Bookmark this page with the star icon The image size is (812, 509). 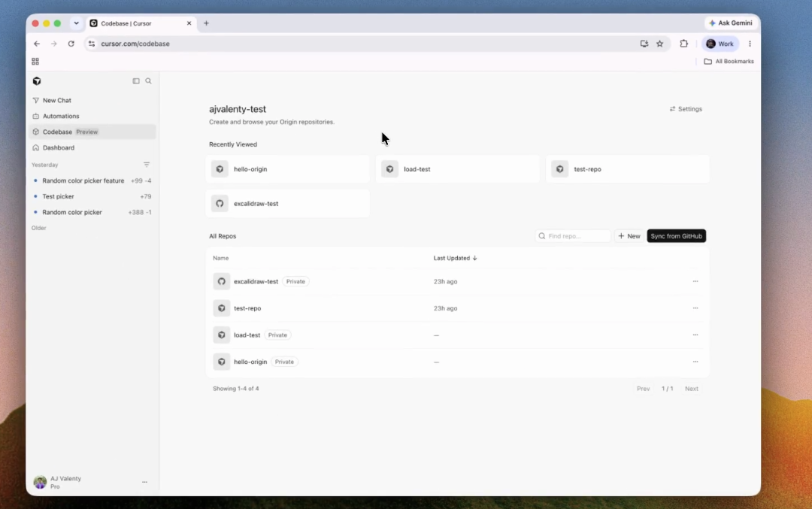coord(660,44)
